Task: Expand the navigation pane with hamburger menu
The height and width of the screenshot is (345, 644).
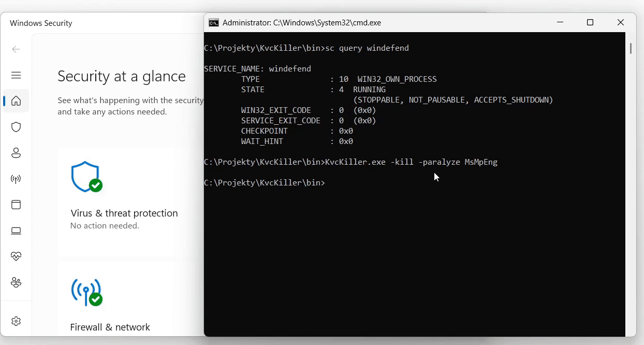Action: click(x=16, y=75)
